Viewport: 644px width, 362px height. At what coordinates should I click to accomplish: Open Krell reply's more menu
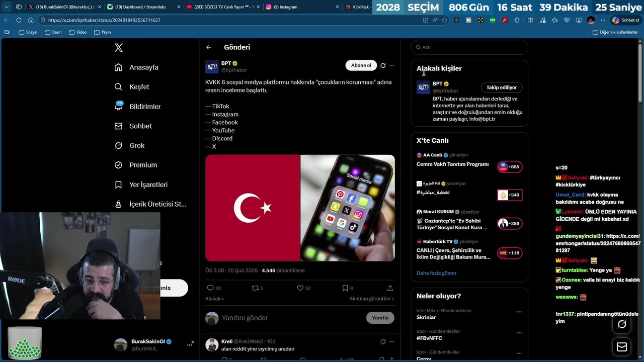tap(392, 342)
